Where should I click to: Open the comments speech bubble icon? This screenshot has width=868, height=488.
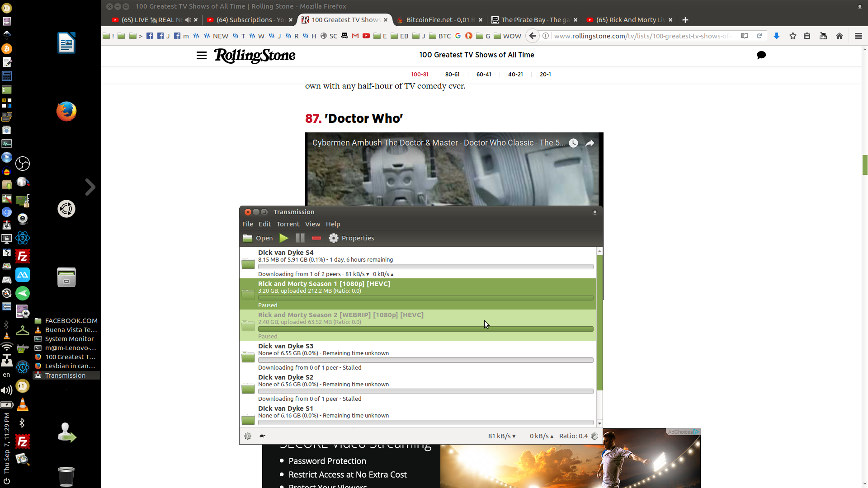[x=761, y=55]
